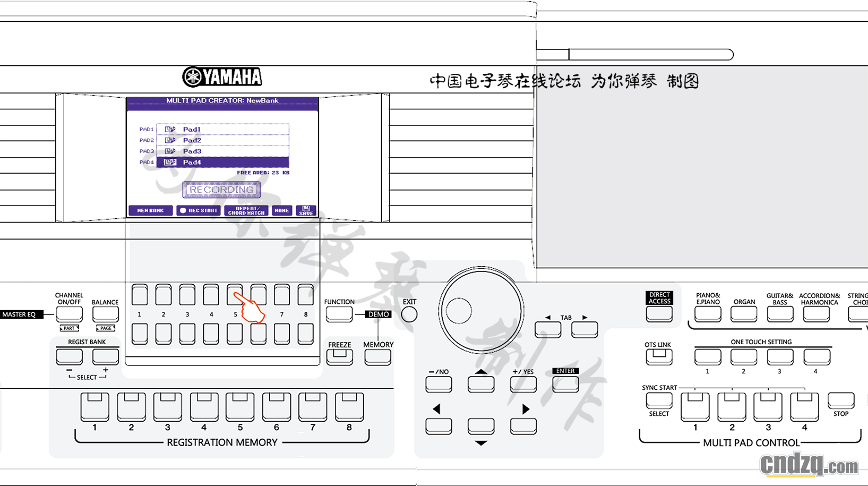
Task: Push the −/NO button
Action: [x=439, y=385]
